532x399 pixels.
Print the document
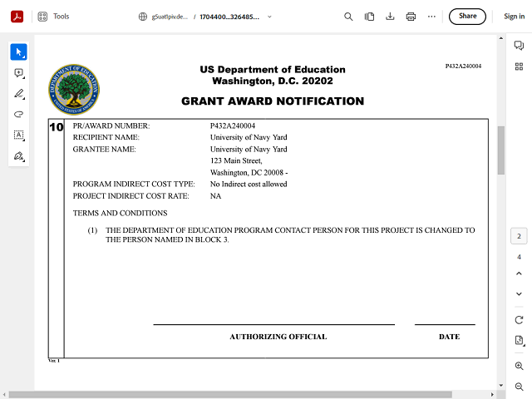tap(411, 17)
